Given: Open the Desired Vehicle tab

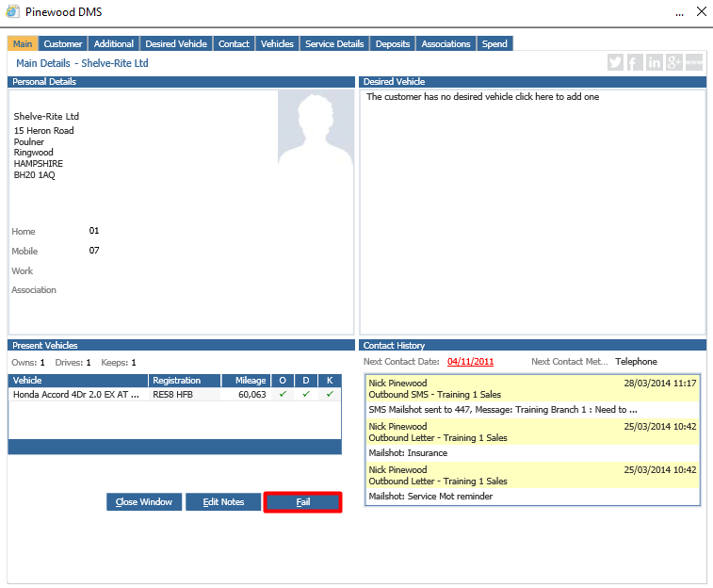Looking at the screenshot, I should [176, 43].
